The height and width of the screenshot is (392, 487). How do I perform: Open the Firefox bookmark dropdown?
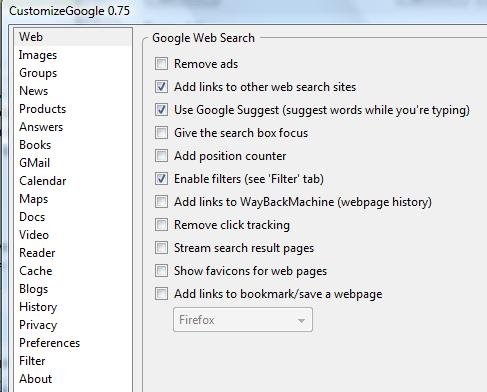click(x=243, y=320)
